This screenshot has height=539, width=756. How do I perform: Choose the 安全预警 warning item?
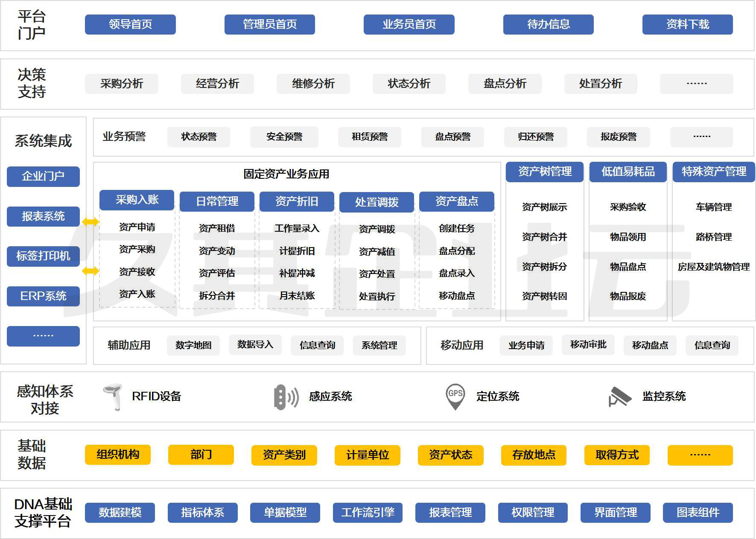[x=284, y=137]
